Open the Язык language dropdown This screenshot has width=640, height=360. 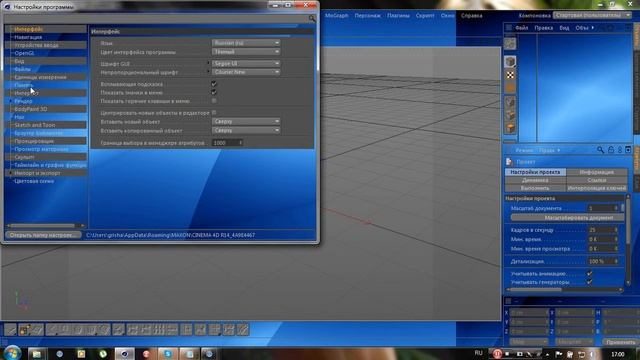pyautogui.click(x=246, y=43)
